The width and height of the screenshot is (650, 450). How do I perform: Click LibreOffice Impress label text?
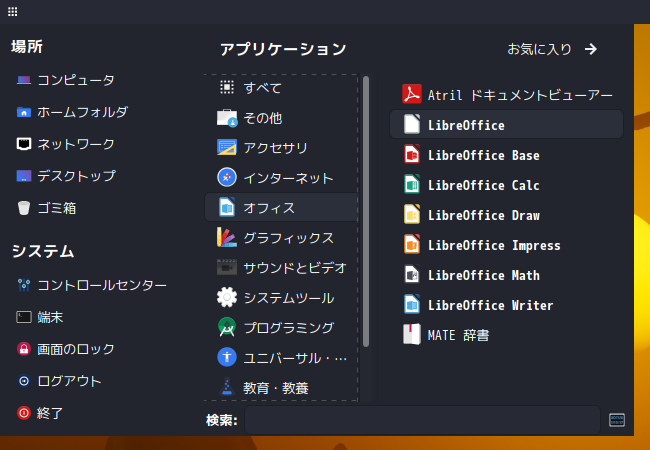pyautogui.click(x=494, y=245)
